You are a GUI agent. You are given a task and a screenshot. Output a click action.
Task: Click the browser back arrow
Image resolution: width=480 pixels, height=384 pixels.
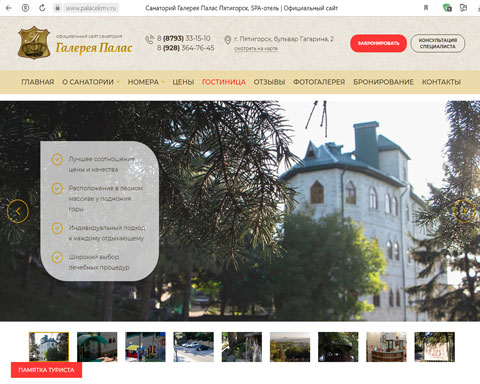click(9, 8)
